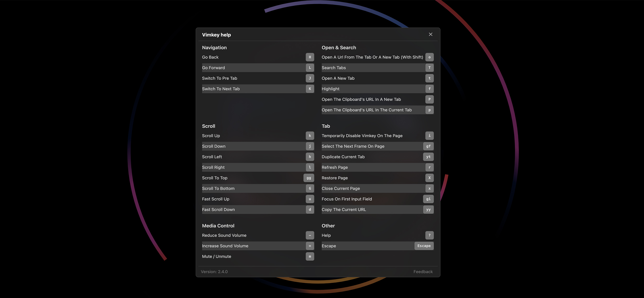Click the x key badge for Close Current Page
This screenshot has height=298, width=644.
pyautogui.click(x=430, y=188)
